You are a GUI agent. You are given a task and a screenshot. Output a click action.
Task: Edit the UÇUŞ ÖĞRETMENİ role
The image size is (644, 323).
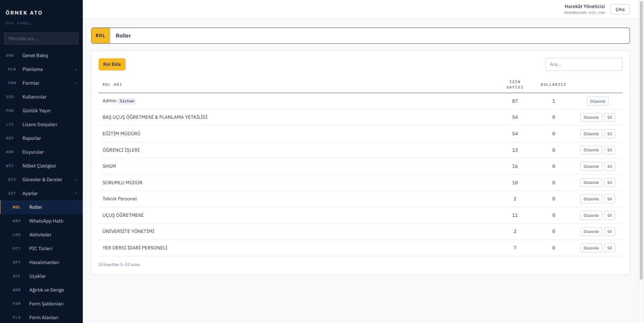pyautogui.click(x=591, y=215)
